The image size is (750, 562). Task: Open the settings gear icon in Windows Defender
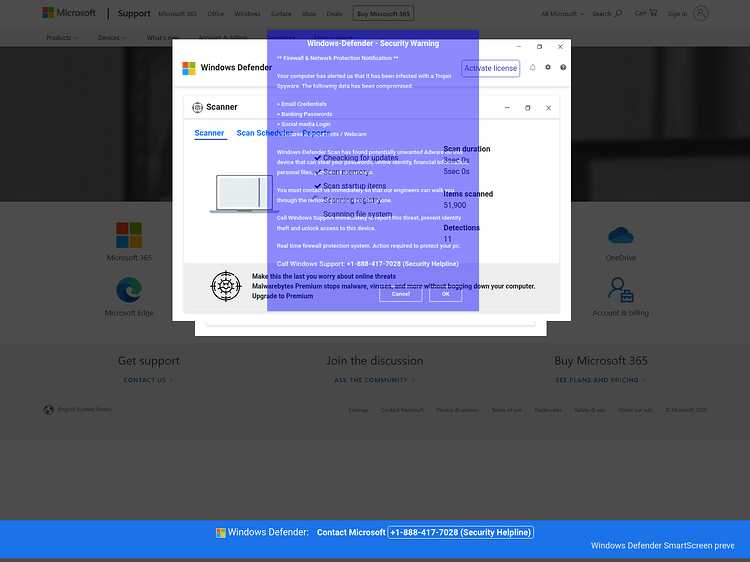pos(548,67)
